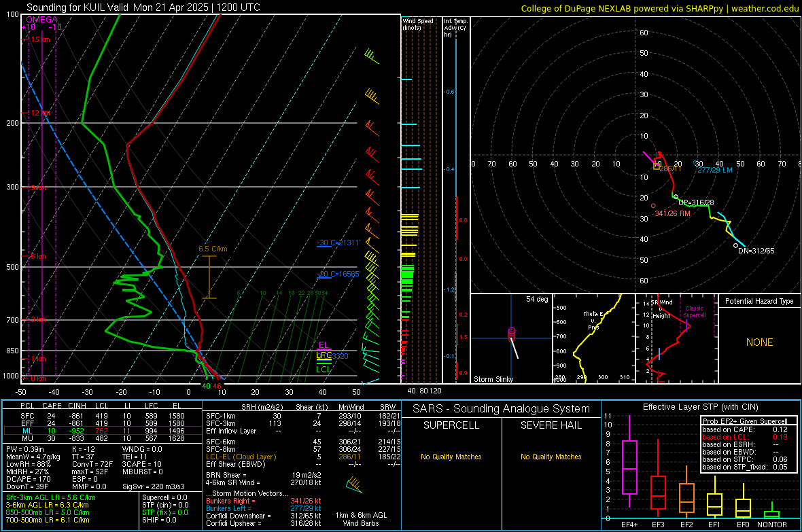The width and height of the screenshot is (802, 532).
Task: Click the 'Classic Supercell' label
Action: (x=695, y=312)
